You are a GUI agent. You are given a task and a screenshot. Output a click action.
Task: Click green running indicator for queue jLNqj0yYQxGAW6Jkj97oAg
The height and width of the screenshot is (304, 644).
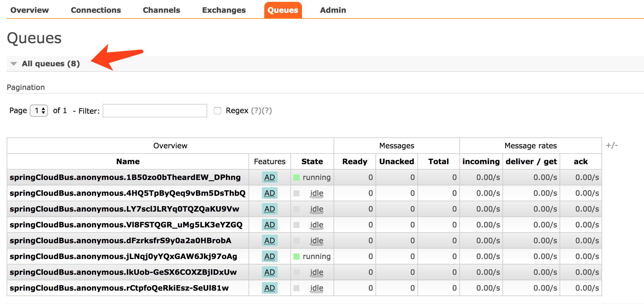(296, 257)
